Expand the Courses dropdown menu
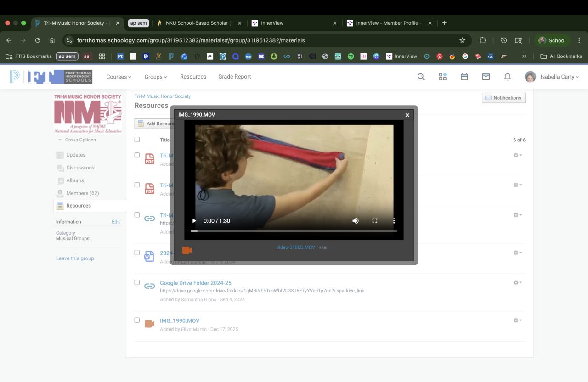This screenshot has width=588, height=382. (119, 77)
